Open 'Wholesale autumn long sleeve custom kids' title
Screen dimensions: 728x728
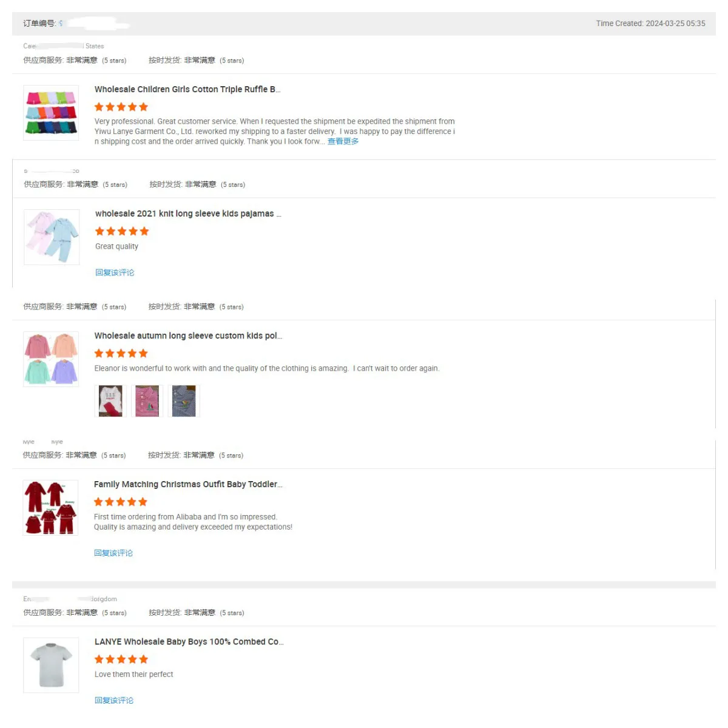pyautogui.click(x=188, y=335)
